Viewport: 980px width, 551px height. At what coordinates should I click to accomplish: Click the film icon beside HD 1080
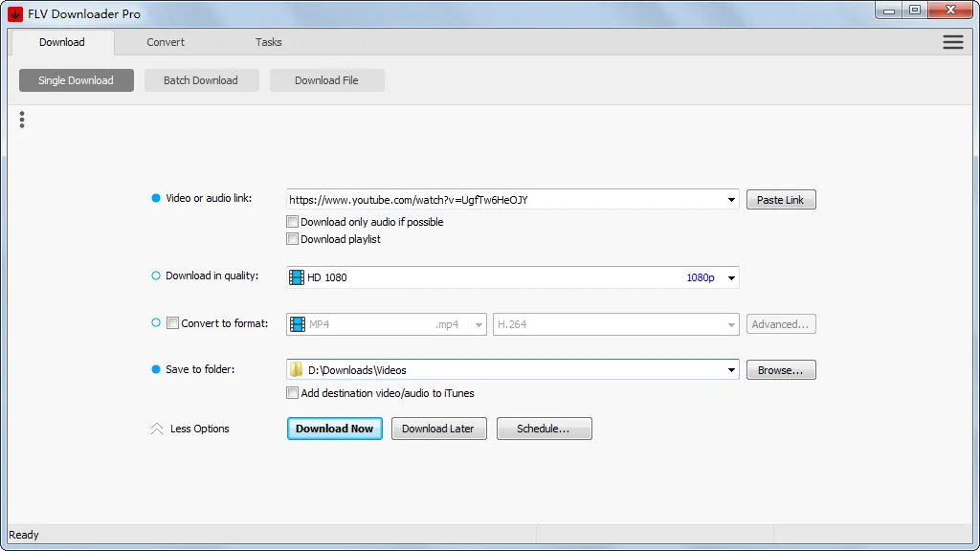click(297, 277)
